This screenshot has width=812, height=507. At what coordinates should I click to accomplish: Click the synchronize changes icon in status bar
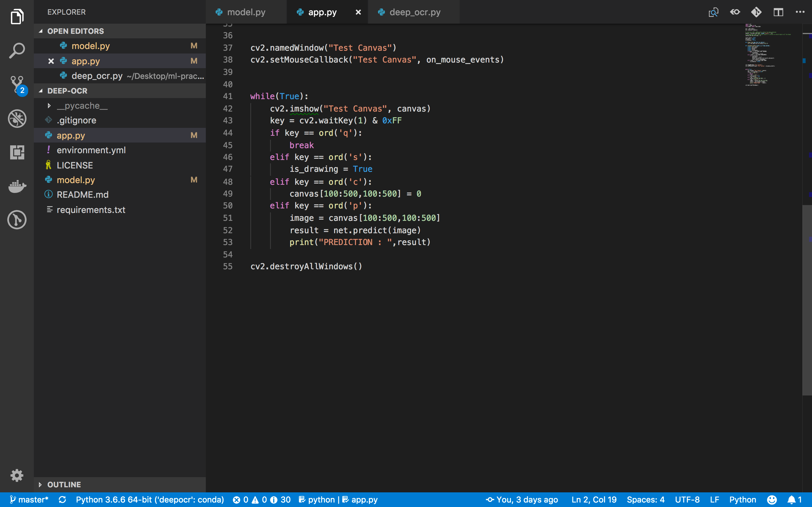tap(62, 500)
